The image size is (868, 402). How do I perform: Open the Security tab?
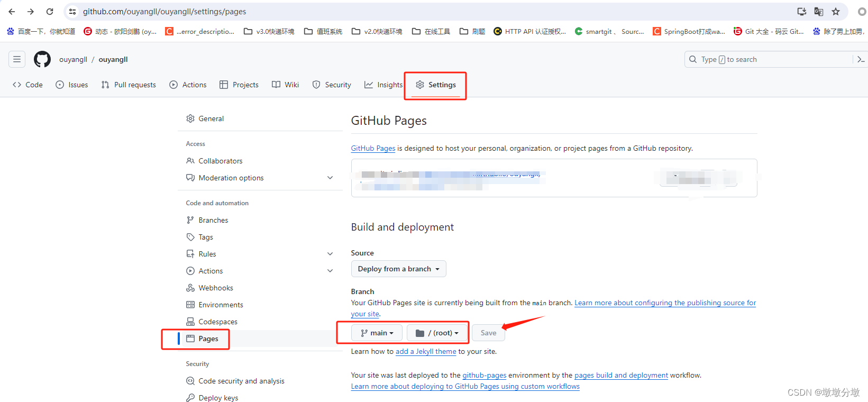click(332, 85)
